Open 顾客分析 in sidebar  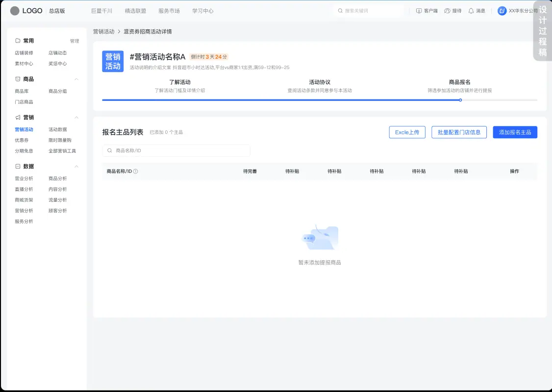click(x=58, y=211)
